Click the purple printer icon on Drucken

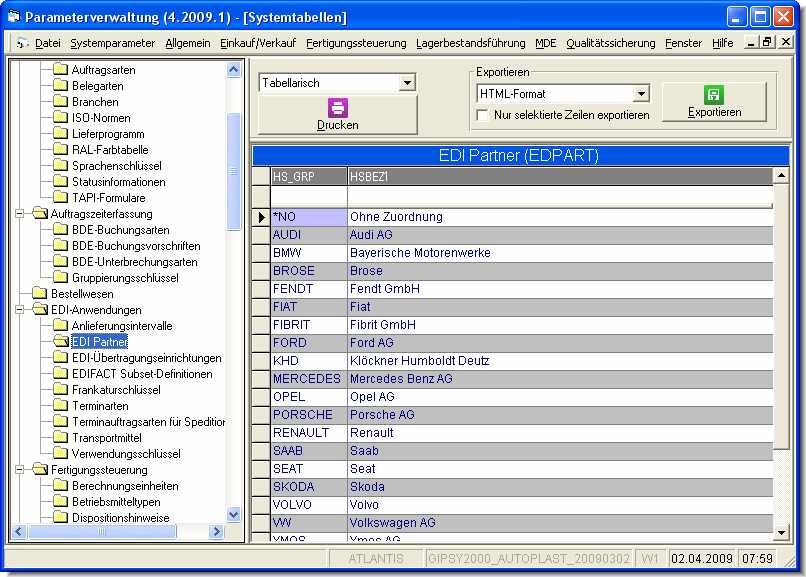337,107
